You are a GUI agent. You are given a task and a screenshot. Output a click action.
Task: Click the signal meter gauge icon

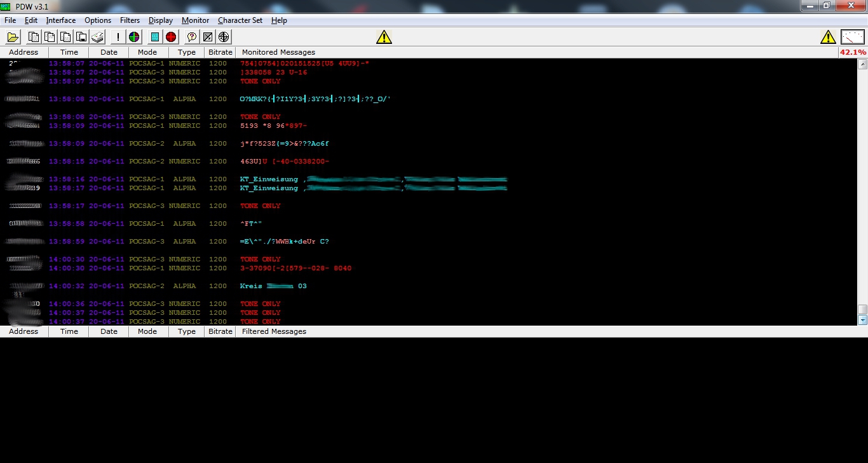click(x=853, y=37)
